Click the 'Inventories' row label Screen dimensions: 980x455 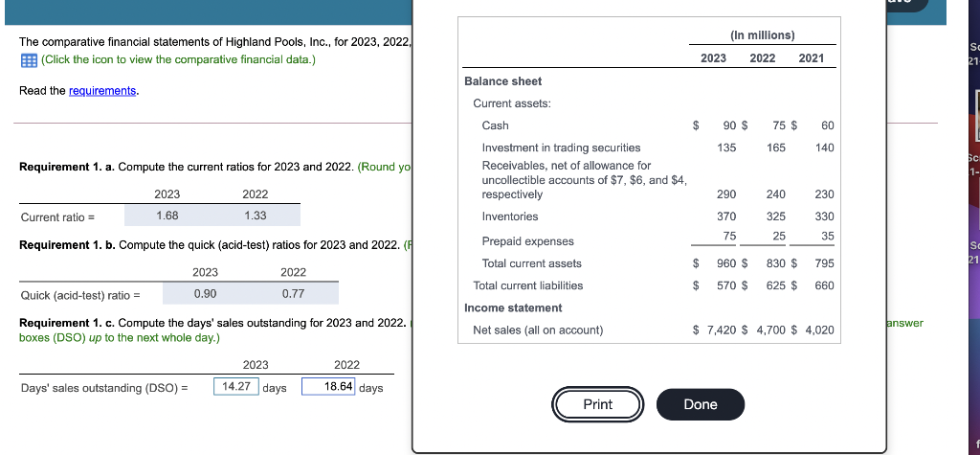[510, 216]
